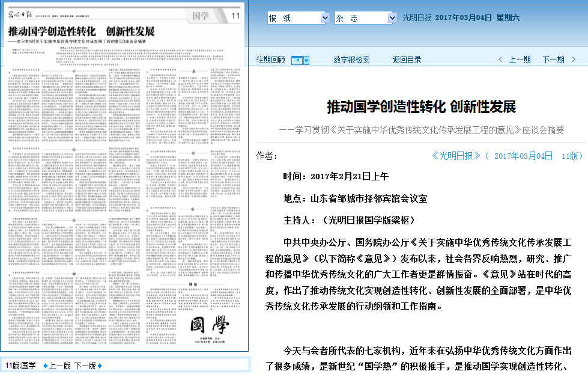Go to previous issue 上一期
The height and width of the screenshot is (374, 588).
coord(520,60)
